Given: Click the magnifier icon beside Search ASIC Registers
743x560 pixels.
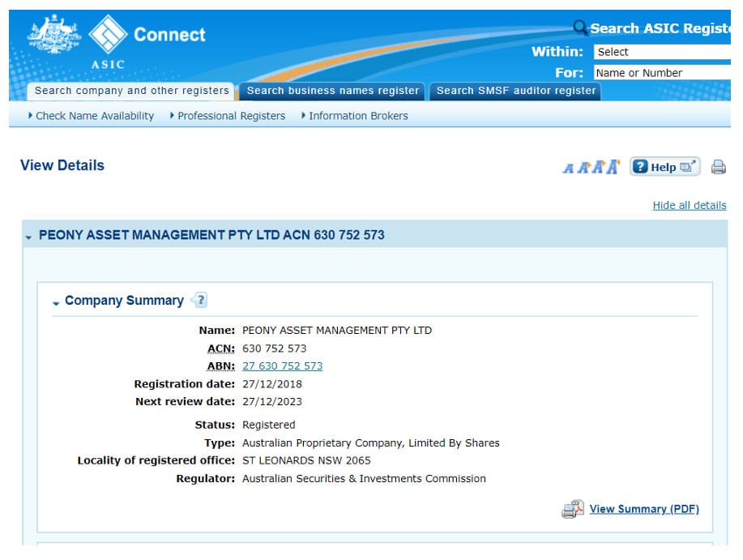Looking at the screenshot, I should pos(580,28).
